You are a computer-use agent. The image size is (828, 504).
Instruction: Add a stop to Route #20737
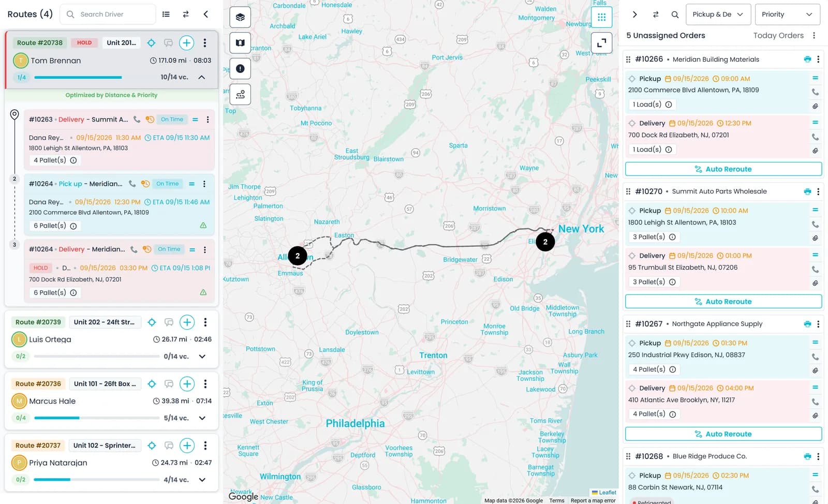pyautogui.click(x=187, y=446)
